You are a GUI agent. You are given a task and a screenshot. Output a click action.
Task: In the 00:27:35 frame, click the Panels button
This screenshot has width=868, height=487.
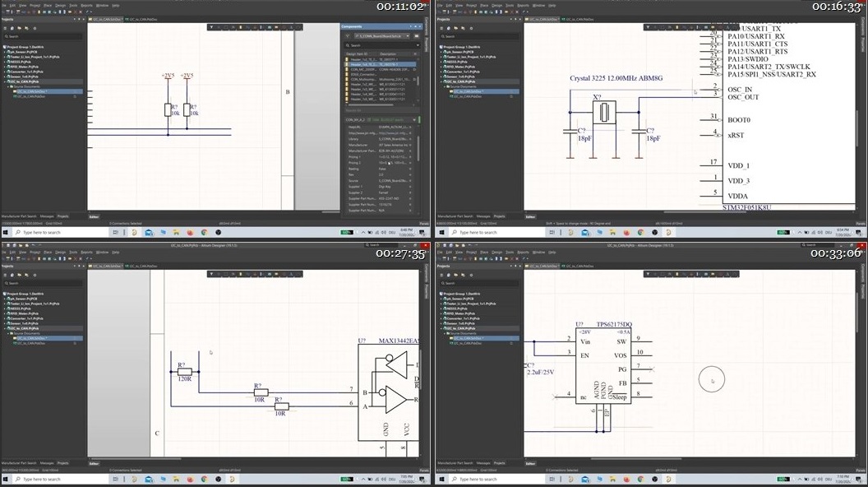point(424,471)
